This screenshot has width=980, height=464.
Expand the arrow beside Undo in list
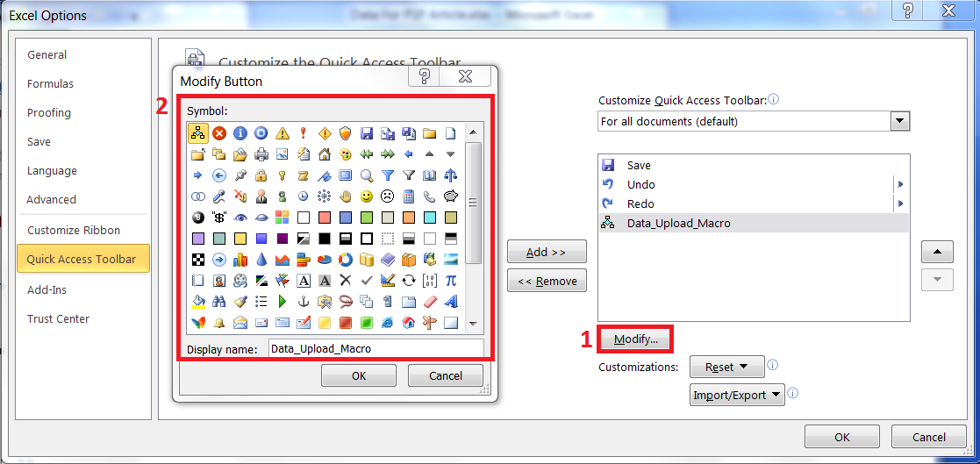coord(901,184)
